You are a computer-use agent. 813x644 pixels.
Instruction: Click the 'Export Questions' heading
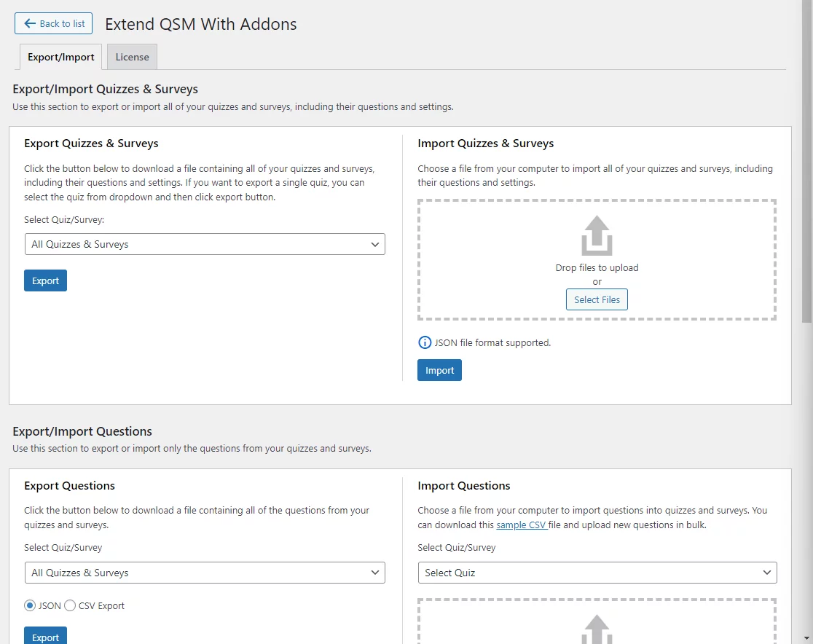tap(69, 486)
